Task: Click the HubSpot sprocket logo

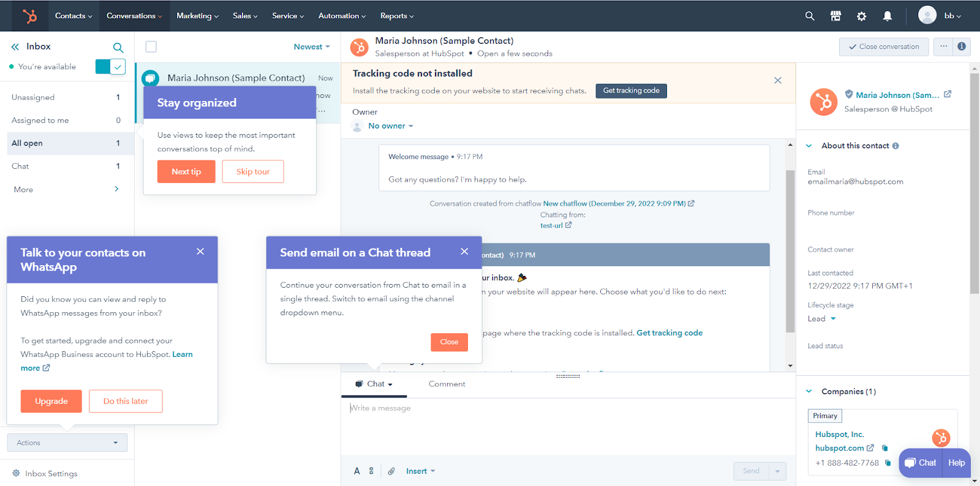Action: (29, 16)
